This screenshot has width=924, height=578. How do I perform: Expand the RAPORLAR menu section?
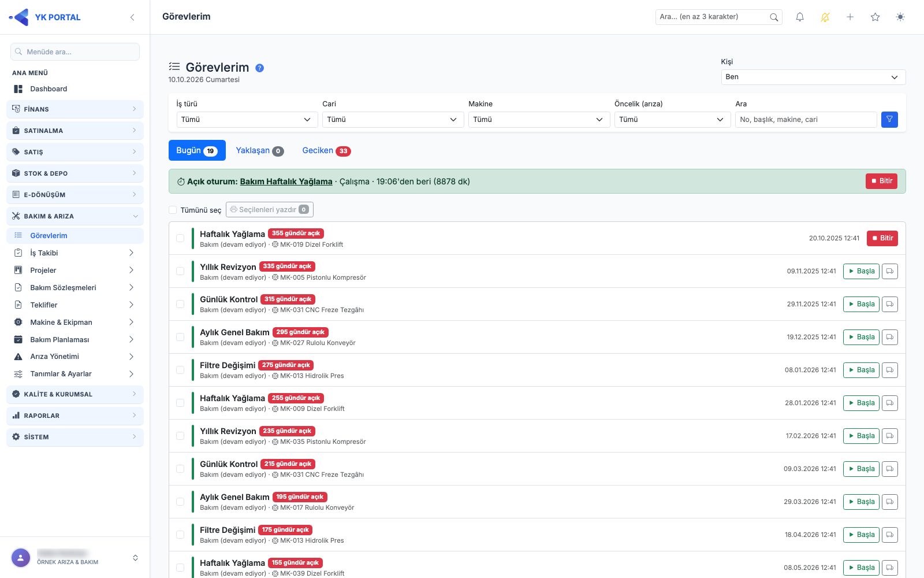(75, 416)
